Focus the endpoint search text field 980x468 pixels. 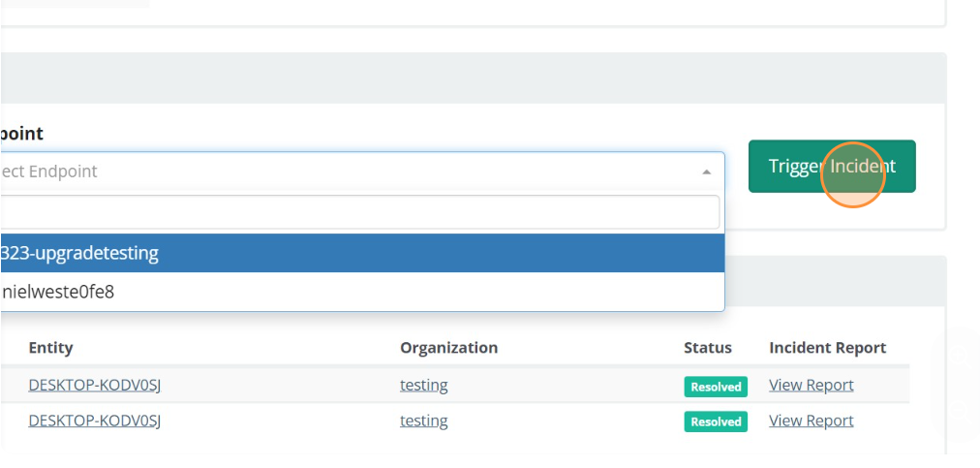(x=358, y=211)
